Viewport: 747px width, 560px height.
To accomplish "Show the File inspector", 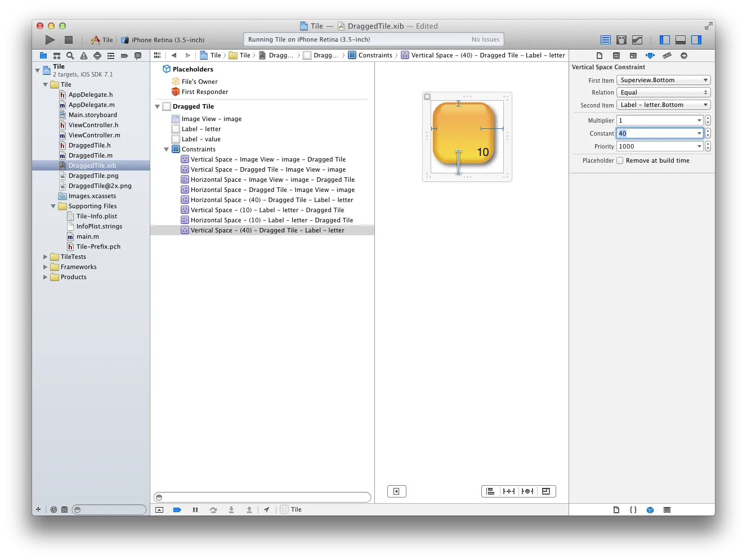I will tap(600, 56).
